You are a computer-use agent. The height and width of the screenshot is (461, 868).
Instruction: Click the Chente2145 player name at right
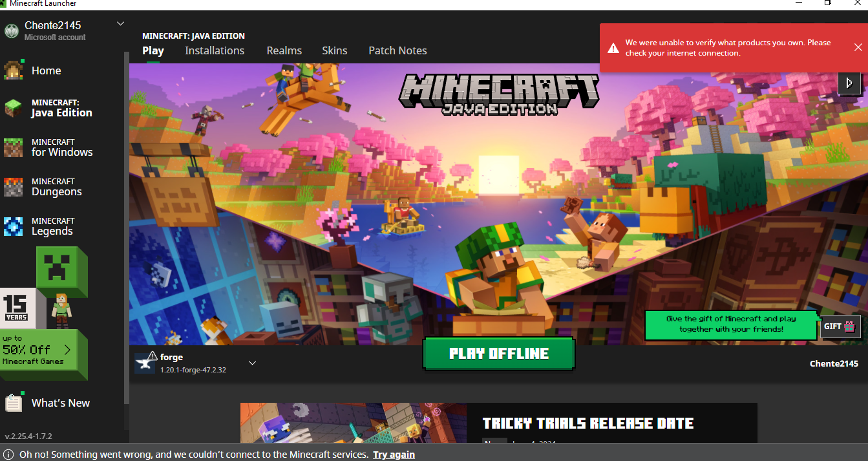[x=834, y=363]
